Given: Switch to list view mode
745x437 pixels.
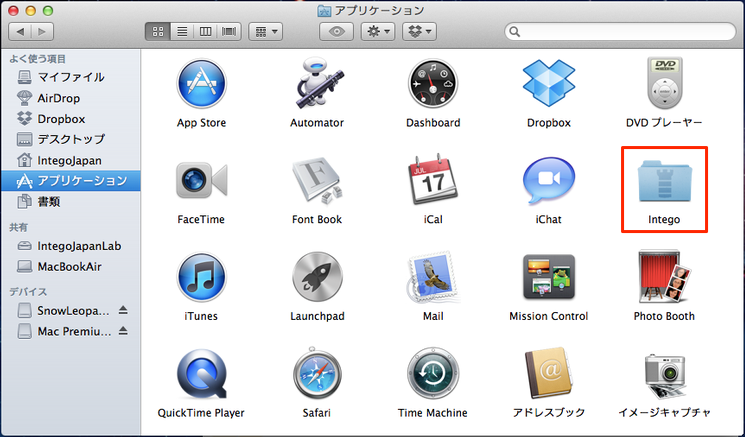Looking at the screenshot, I should pos(182,32).
